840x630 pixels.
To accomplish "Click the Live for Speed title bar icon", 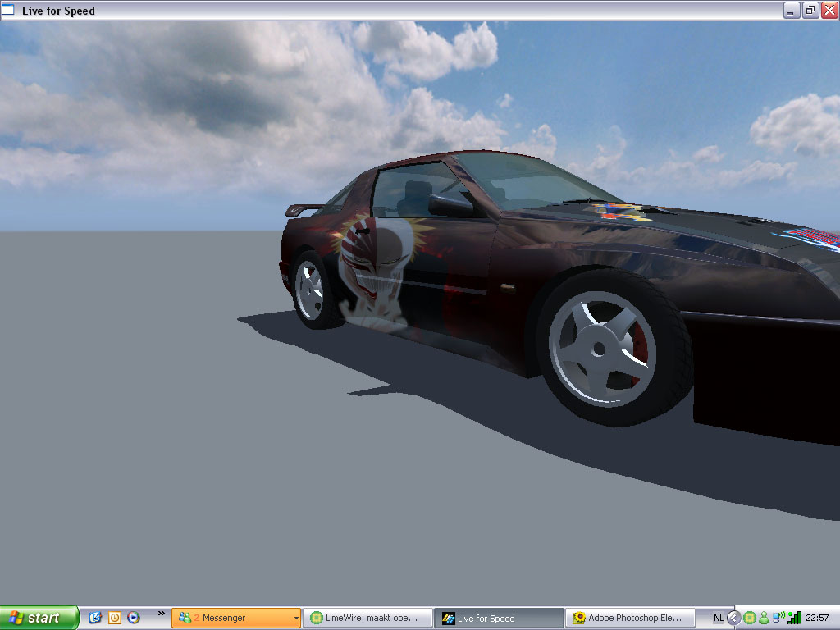I will (7, 10).
